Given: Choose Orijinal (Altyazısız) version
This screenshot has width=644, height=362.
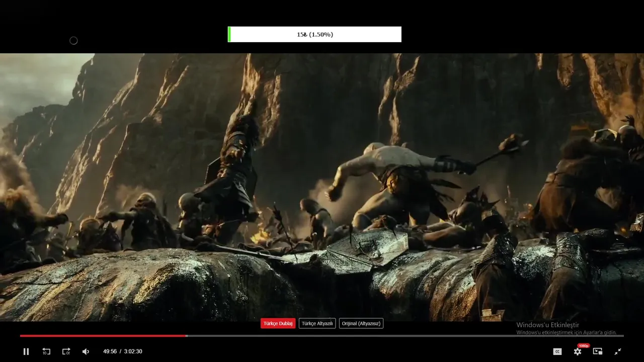Looking at the screenshot, I should pos(361,323).
